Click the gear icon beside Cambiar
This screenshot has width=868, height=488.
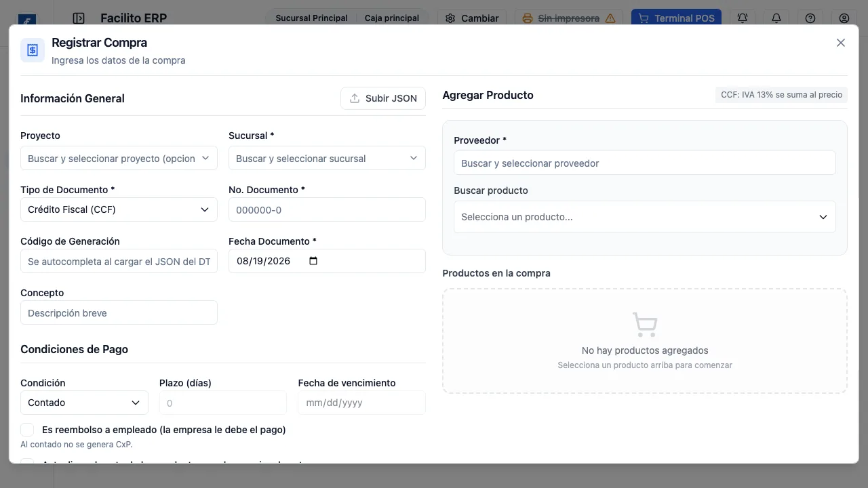click(450, 18)
